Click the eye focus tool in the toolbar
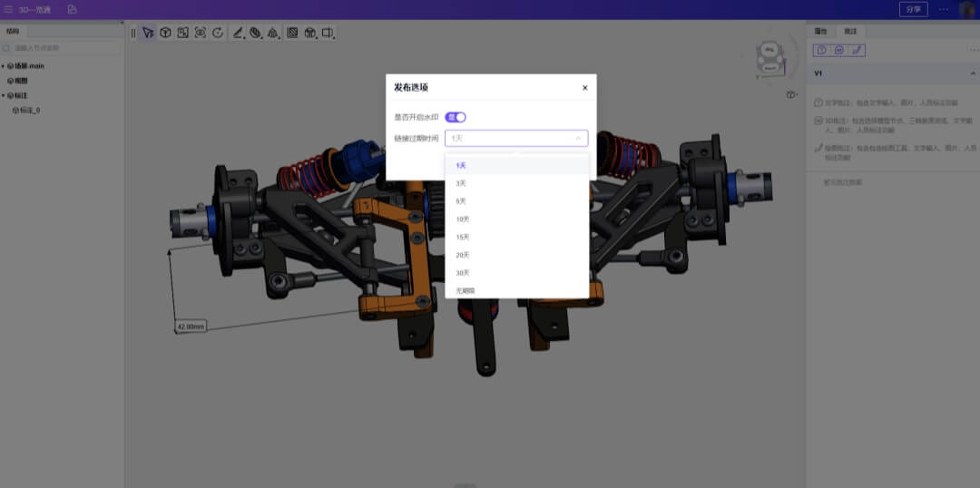Viewport: 980px width, 488px height. point(200,34)
